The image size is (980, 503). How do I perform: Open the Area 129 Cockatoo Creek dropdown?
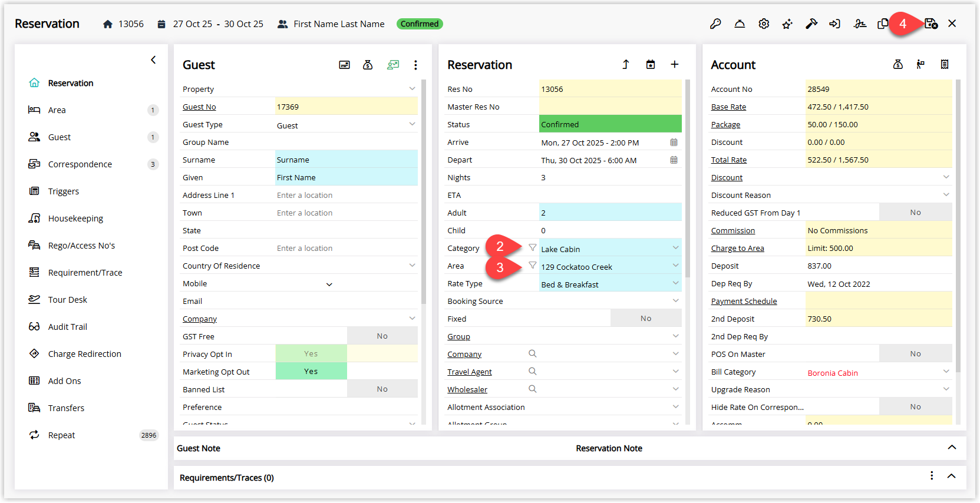pos(675,265)
